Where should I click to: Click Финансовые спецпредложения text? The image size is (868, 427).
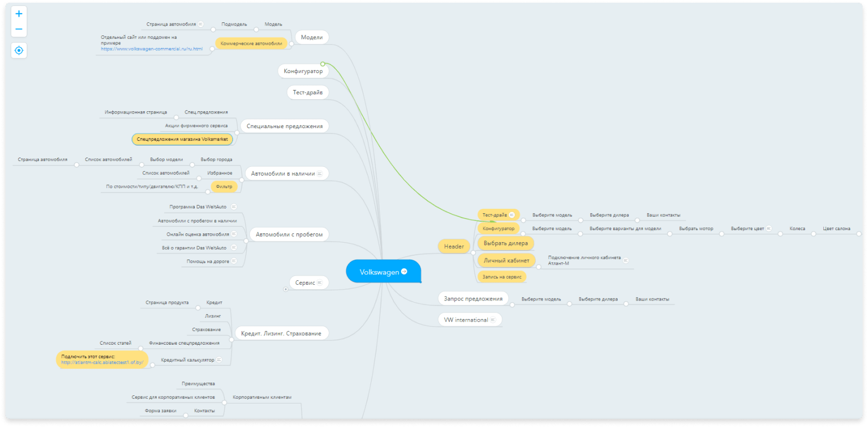coord(184,344)
